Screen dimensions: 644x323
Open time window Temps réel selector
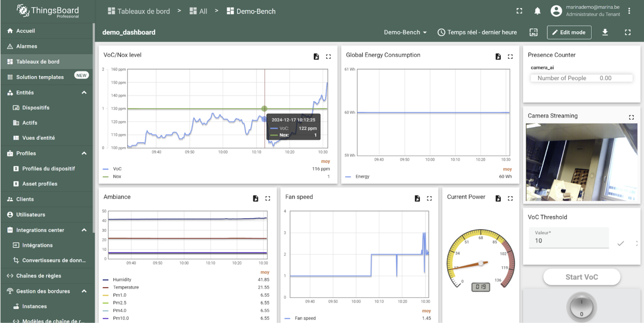coord(477,32)
